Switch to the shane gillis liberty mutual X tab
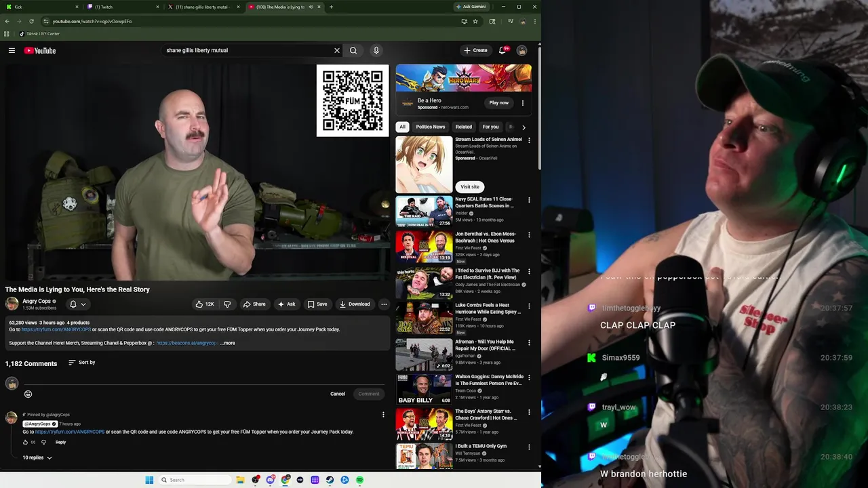This screenshot has width=868, height=488. (203, 7)
